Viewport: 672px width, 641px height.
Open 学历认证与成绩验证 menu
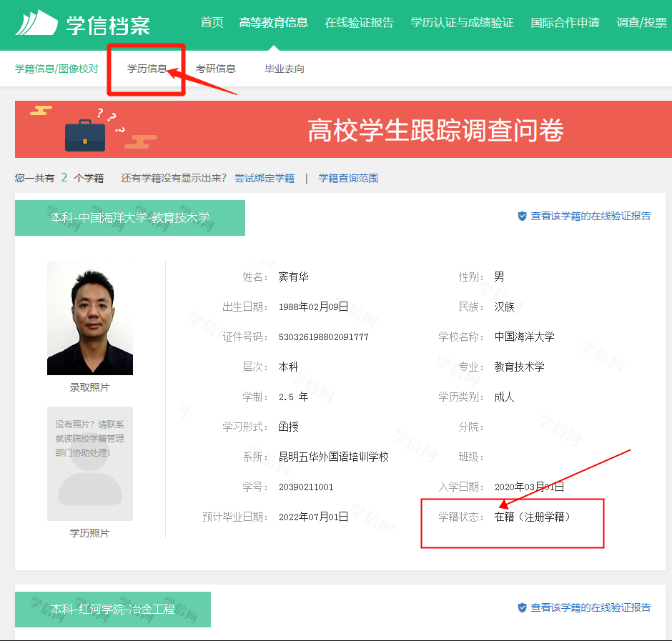pyautogui.click(x=462, y=23)
